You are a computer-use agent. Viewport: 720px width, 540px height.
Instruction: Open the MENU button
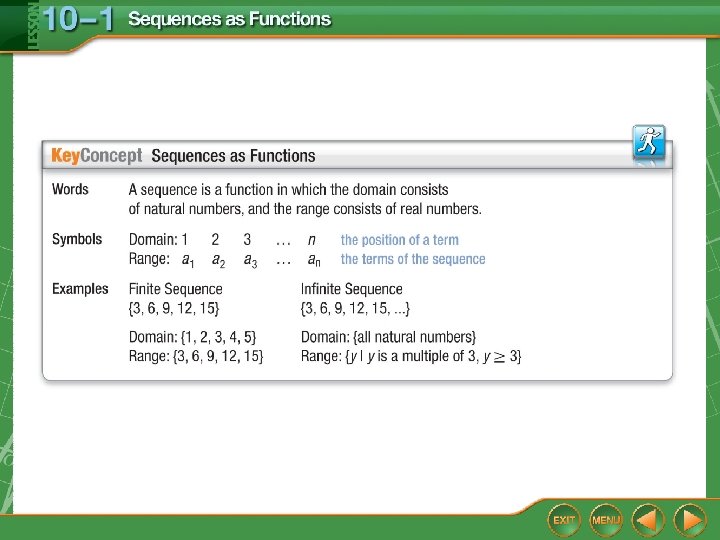click(606, 520)
